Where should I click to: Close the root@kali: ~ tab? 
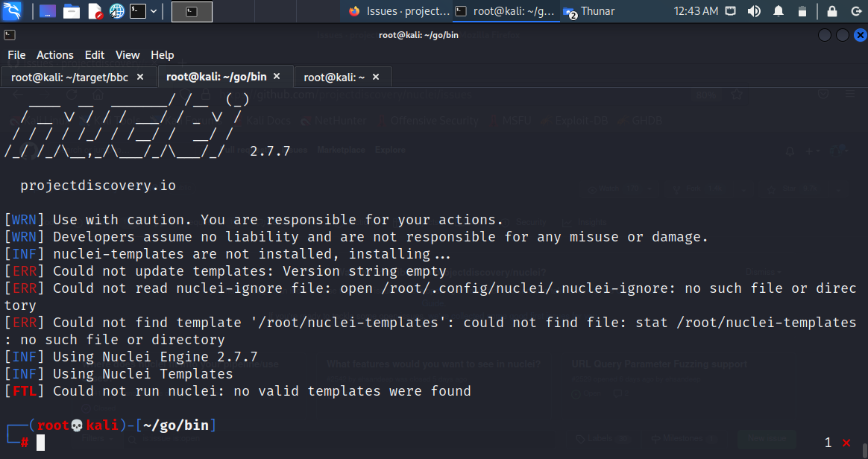[376, 77]
